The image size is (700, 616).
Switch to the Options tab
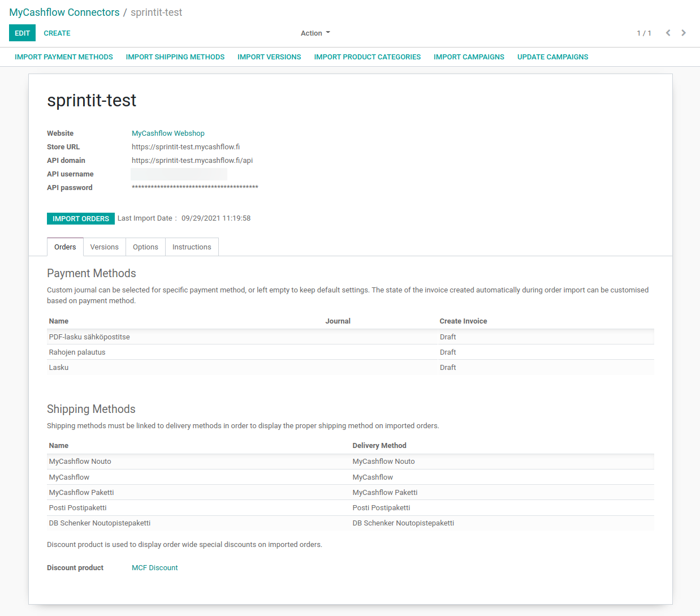(x=145, y=247)
